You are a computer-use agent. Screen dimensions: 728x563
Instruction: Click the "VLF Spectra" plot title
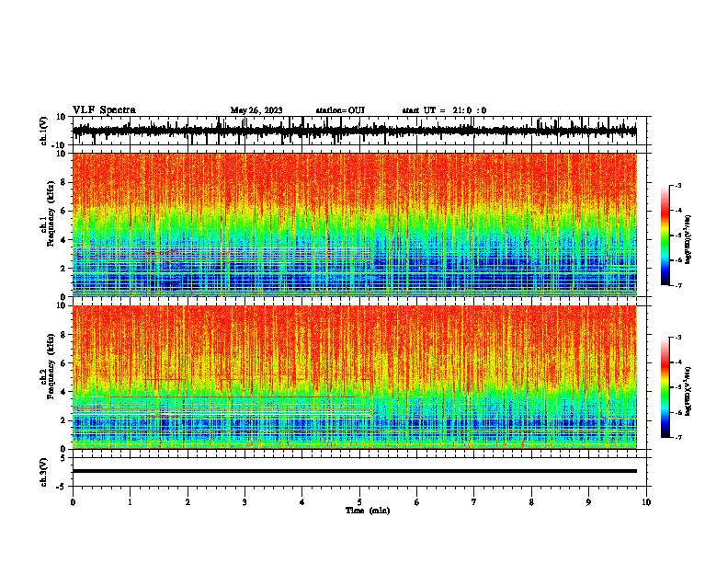[x=104, y=110]
